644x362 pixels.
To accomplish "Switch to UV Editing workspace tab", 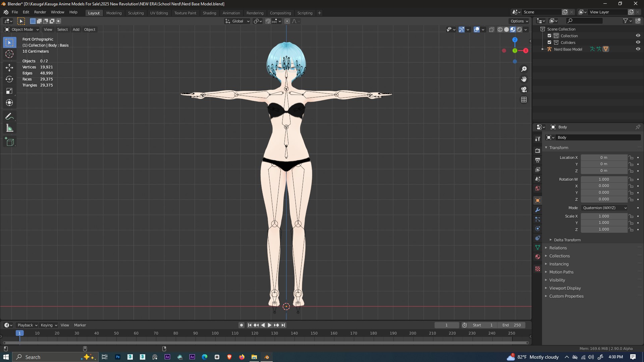I will click(159, 13).
